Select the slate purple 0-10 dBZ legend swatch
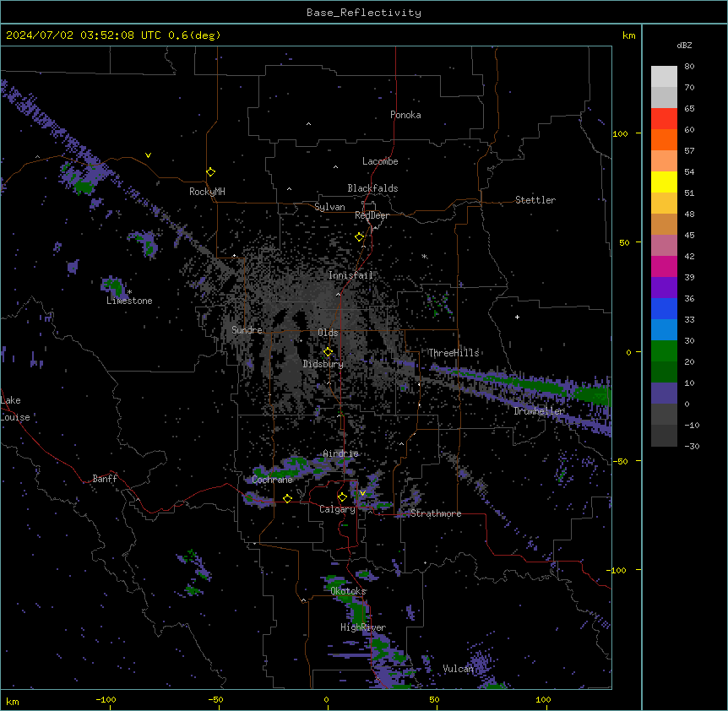Viewport: 728px width, 711px height. [664, 393]
